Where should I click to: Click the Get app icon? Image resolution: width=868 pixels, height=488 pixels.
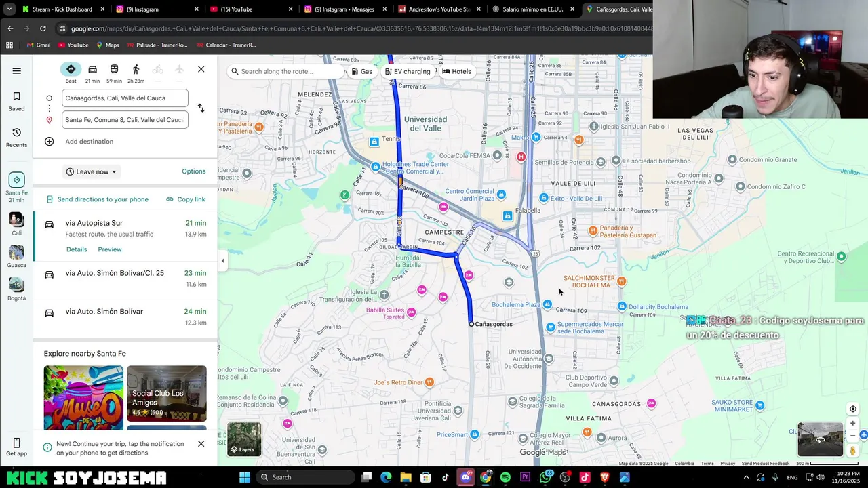[17, 447]
